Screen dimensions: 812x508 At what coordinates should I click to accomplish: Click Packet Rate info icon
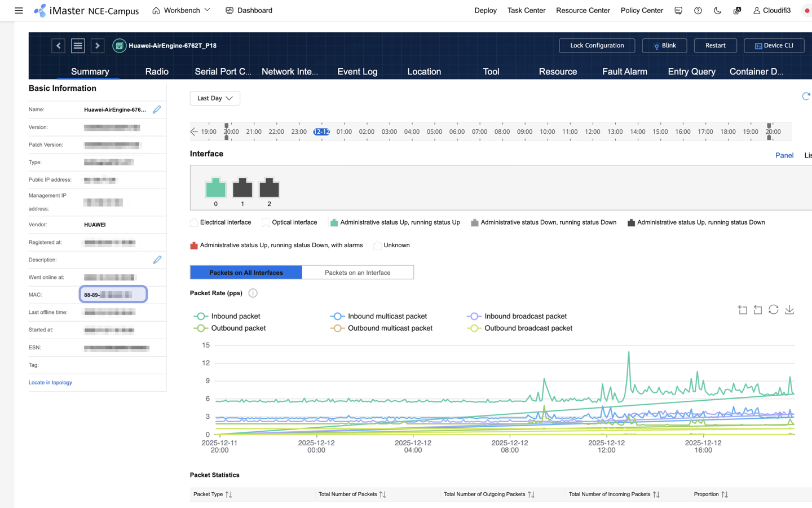tap(253, 293)
